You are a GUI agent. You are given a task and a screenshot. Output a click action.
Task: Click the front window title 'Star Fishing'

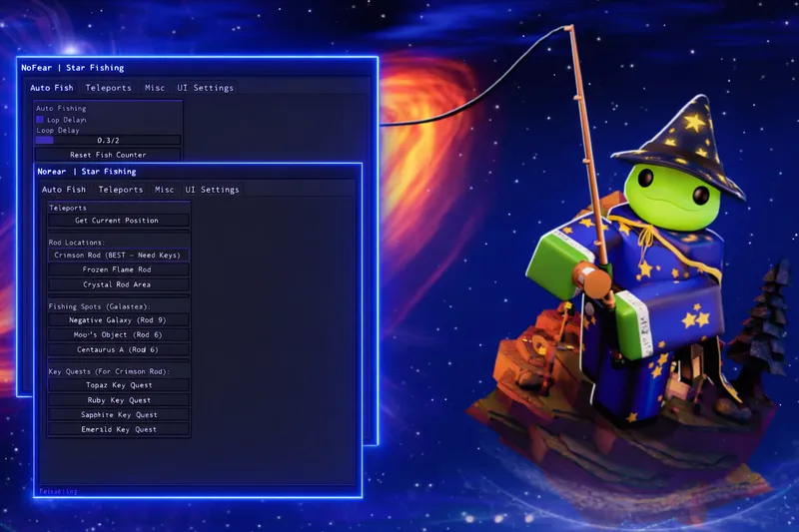(x=109, y=172)
